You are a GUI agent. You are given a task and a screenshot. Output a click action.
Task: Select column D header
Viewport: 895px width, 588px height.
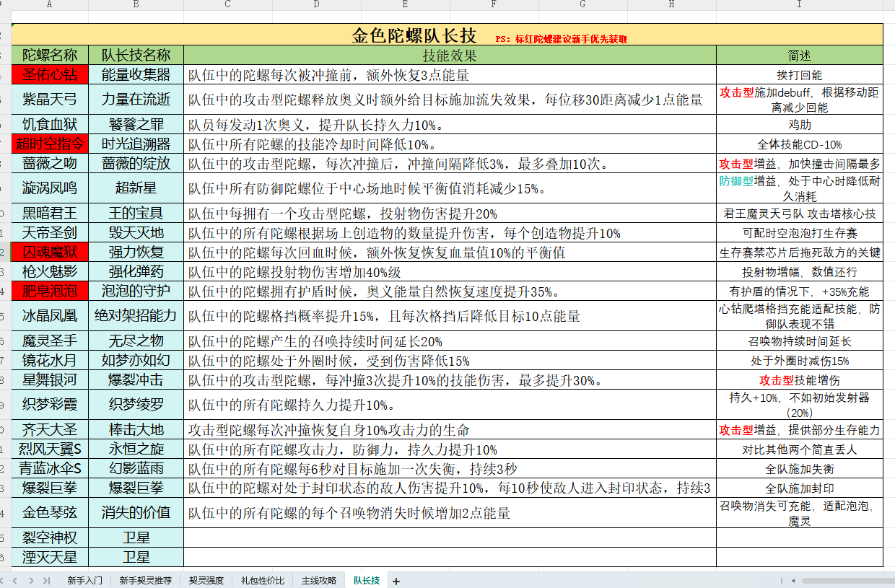(x=317, y=5)
